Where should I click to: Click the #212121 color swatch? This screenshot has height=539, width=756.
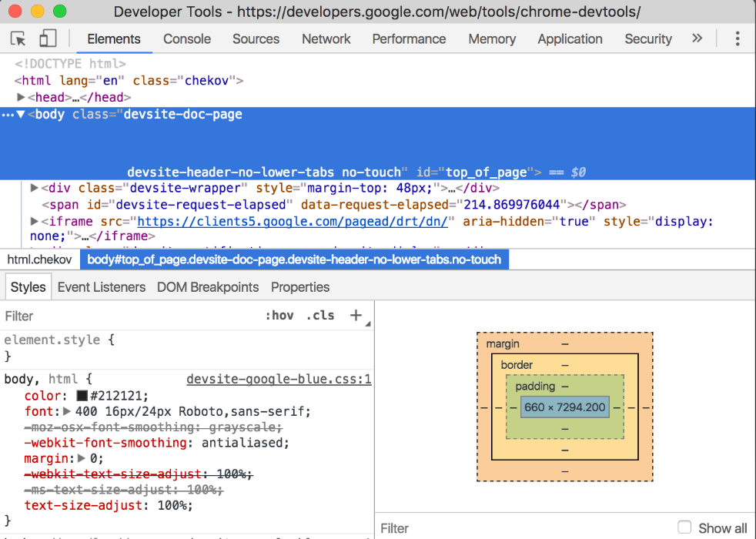point(82,396)
